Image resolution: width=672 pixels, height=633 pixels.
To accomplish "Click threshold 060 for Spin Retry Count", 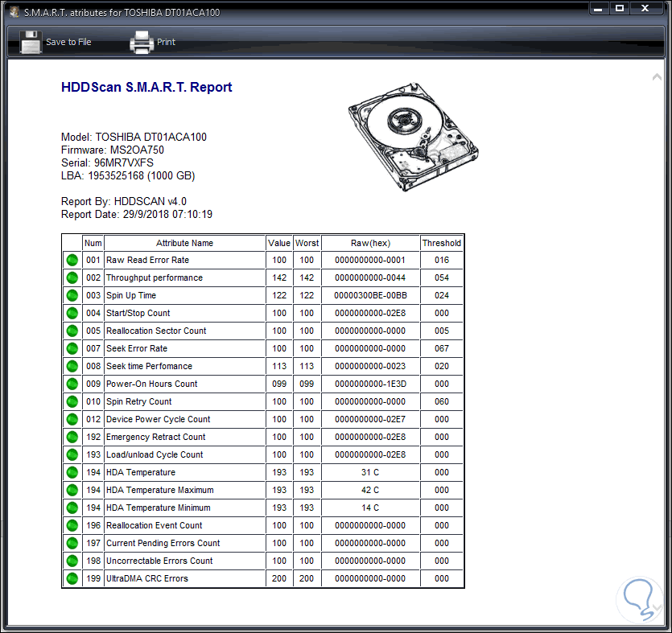I will (x=442, y=401).
